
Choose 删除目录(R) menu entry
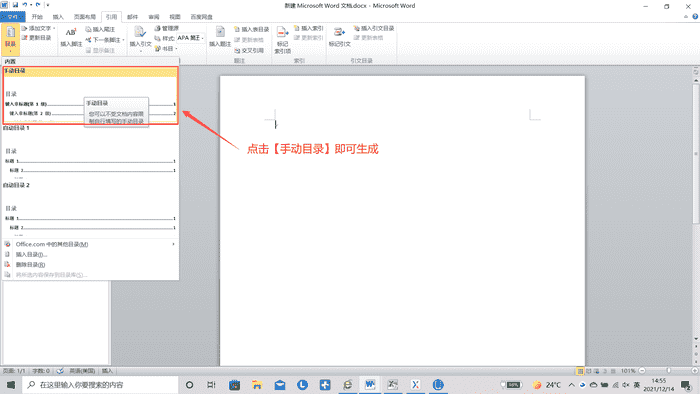(x=90, y=265)
